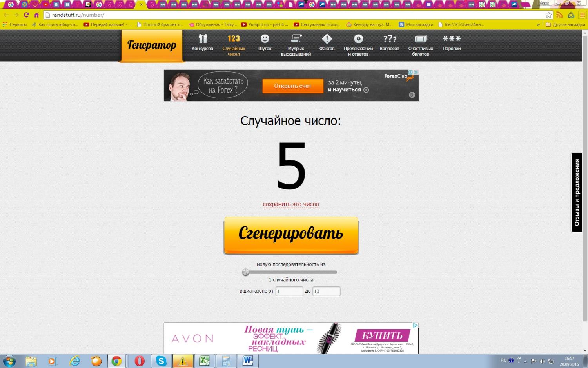Open Skype from the taskbar

click(161, 361)
